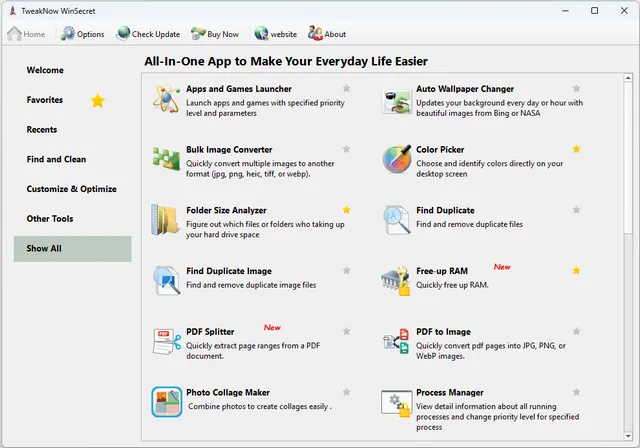Image resolution: width=640 pixels, height=448 pixels.
Task: Switch to the Favorites sidebar section
Action: point(45,100)
